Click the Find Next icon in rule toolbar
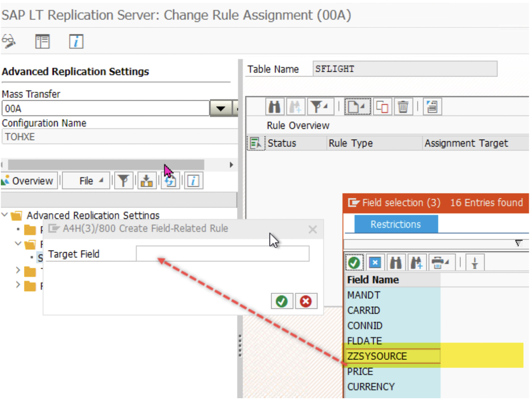 click(x=296, y=107)
